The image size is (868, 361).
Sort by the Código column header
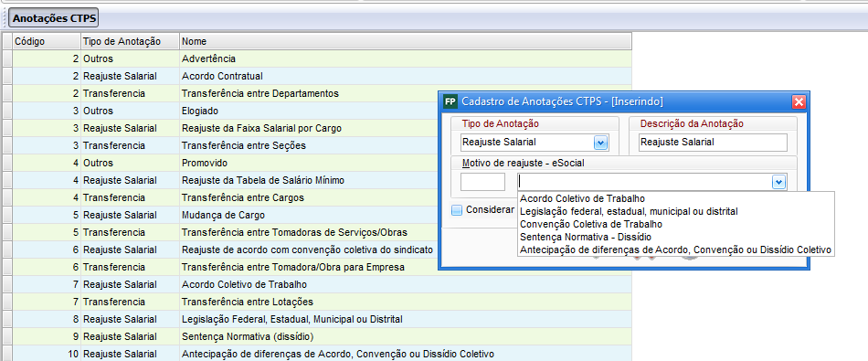(x=47, y=41)
